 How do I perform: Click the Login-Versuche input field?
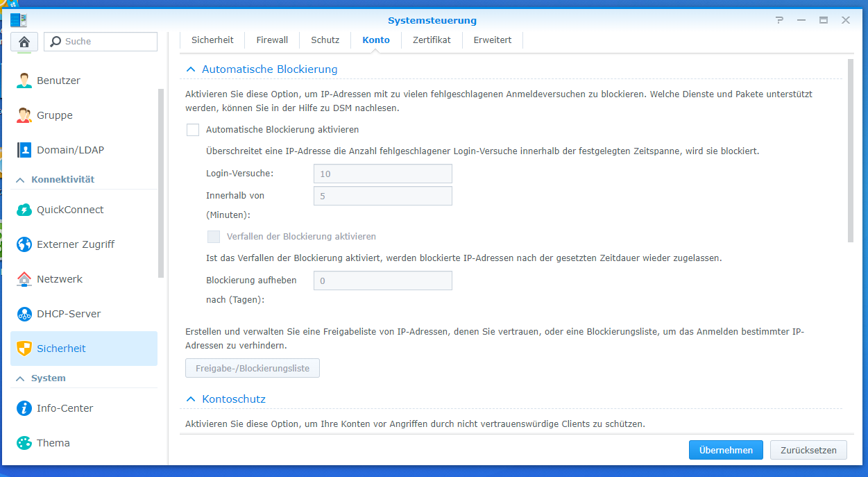tap(383, 174)
